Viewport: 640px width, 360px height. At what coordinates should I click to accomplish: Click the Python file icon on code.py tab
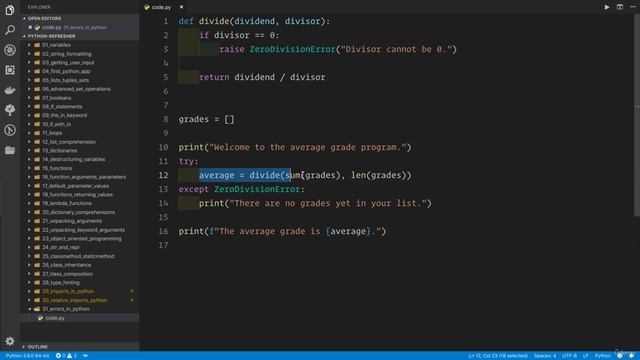(x=147, y=7)
